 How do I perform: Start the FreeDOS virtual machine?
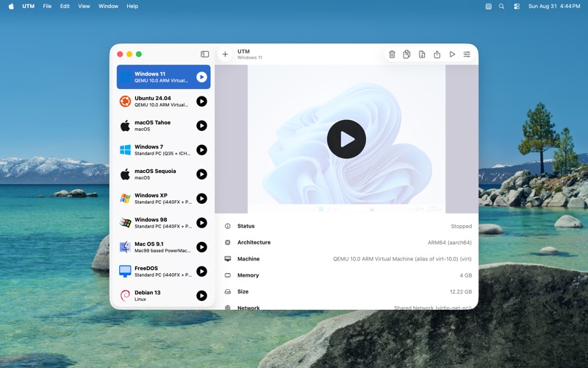click(x=201, y=271)
